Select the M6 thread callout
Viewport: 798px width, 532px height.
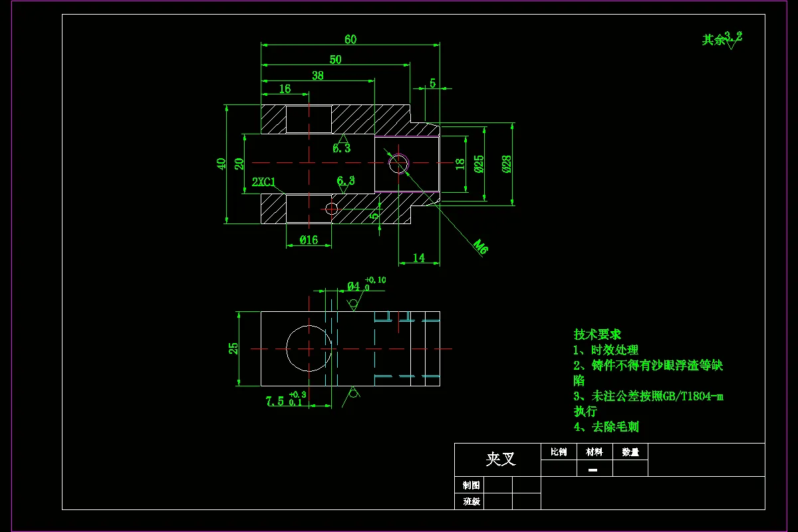pos(481,247)
